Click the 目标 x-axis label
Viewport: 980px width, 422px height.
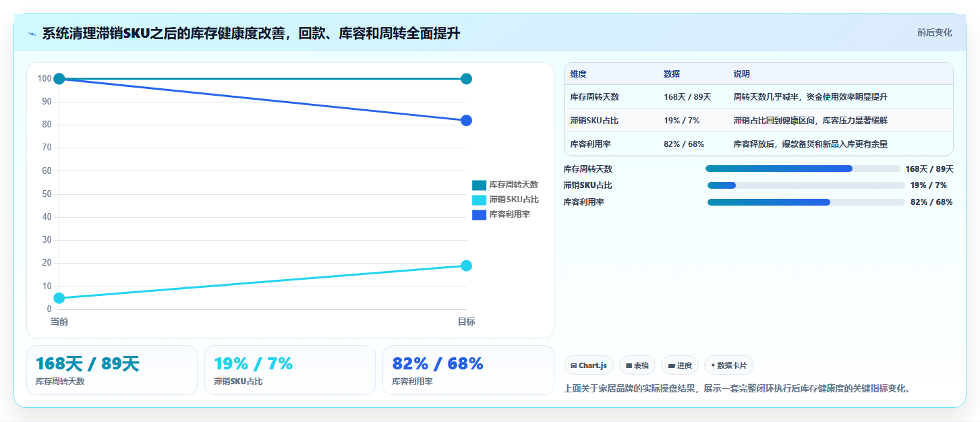click(466, 322)
